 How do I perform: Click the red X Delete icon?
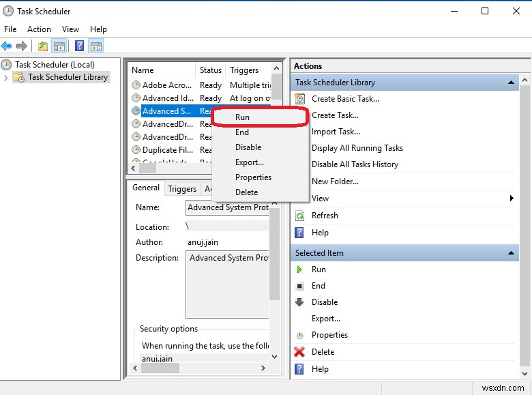coord(299,352)
